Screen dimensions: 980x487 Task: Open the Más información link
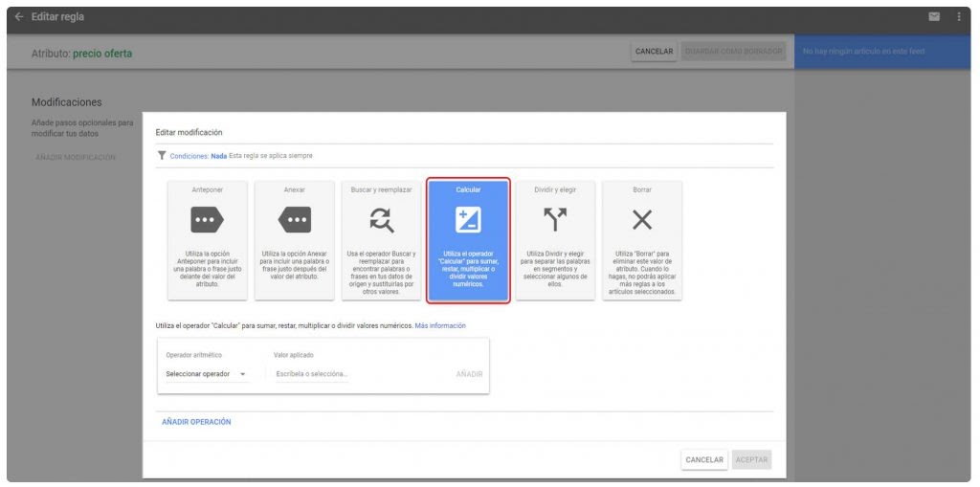(x=440, y=325)
